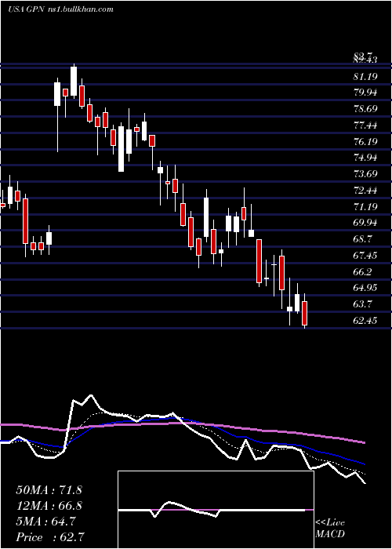Click the 73.69 price axis label
Viewport: 392px width, 549px height.
[x=365, y=174]
